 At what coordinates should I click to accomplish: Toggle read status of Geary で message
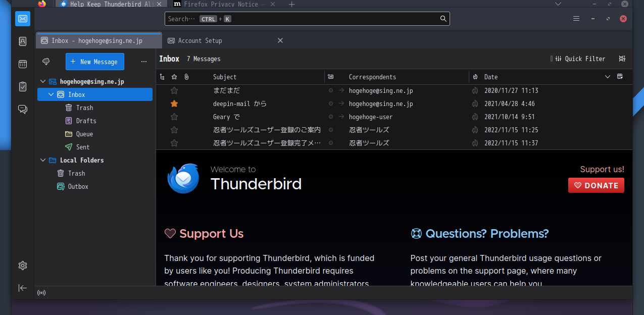[x=331, y=117]
